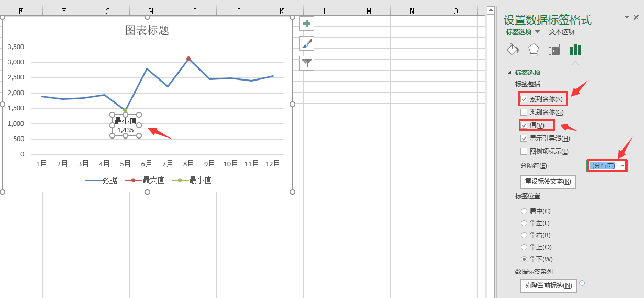Screen dimensions: 644x298
Task: Open the 分隔符 separator dropdown
Action: [x=623, y=166]
